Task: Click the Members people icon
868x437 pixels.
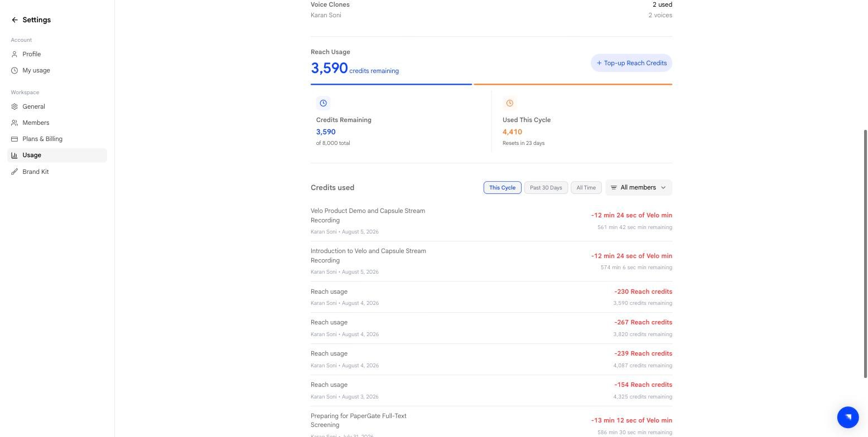Action: [15, 123]
